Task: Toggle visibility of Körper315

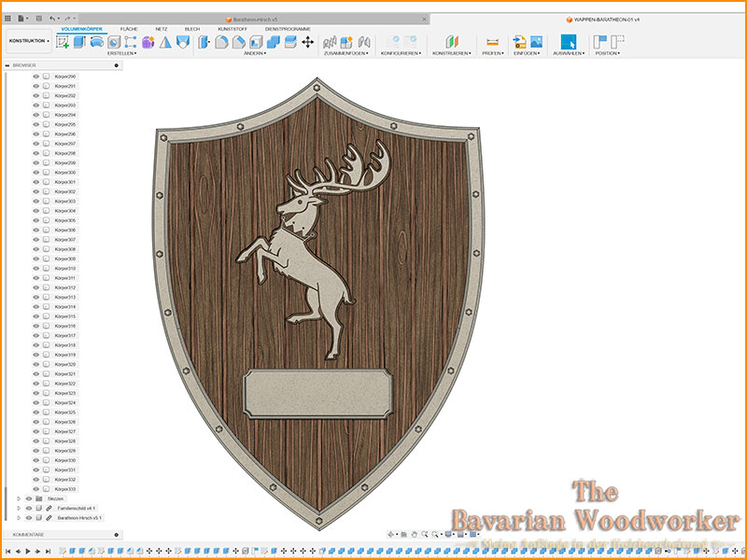Action: (x=35, y=316)
